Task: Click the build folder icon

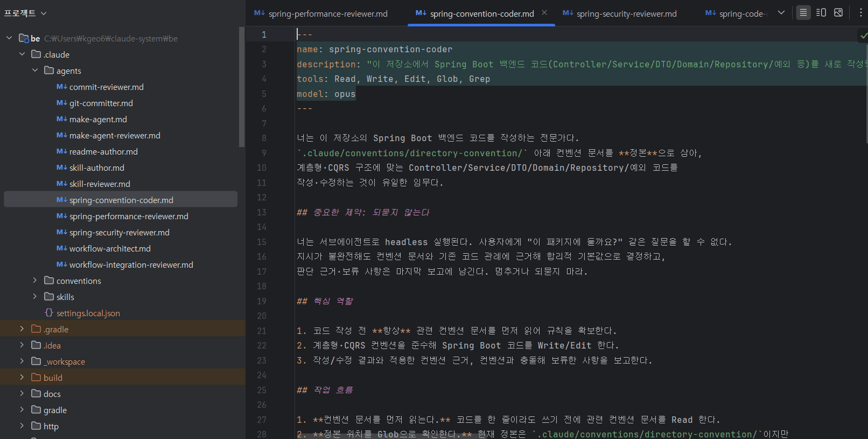Action: tap(36, 377)
